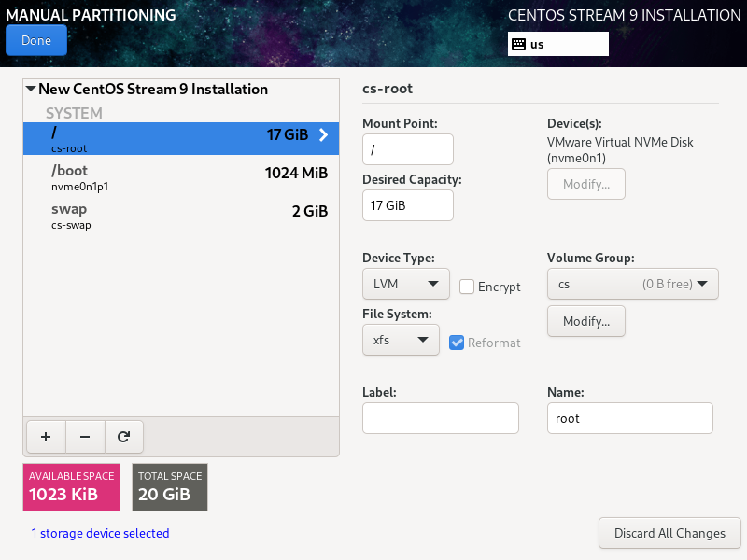Toggle the Reformat checkbox
The width and height of the screenshot is (747, 560).
457,343
